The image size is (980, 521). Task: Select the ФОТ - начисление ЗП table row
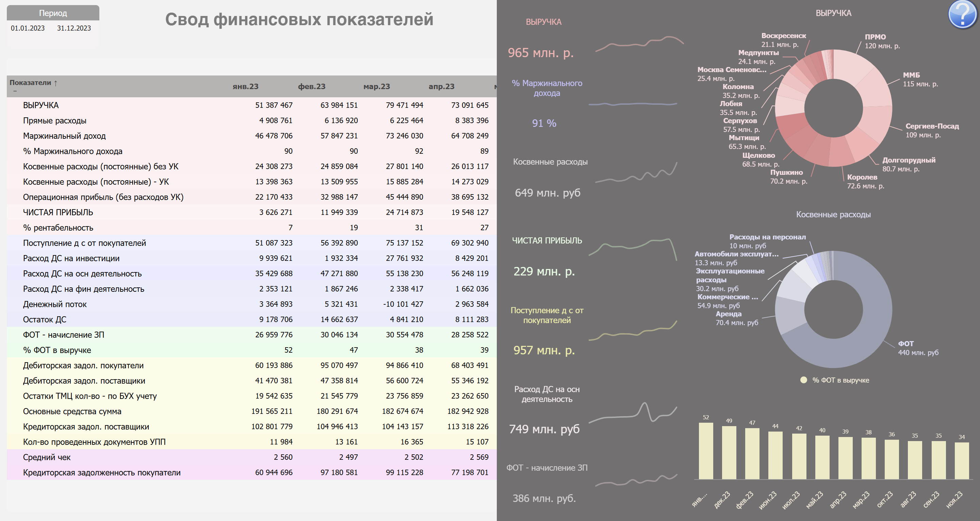(x=251, y=335)
